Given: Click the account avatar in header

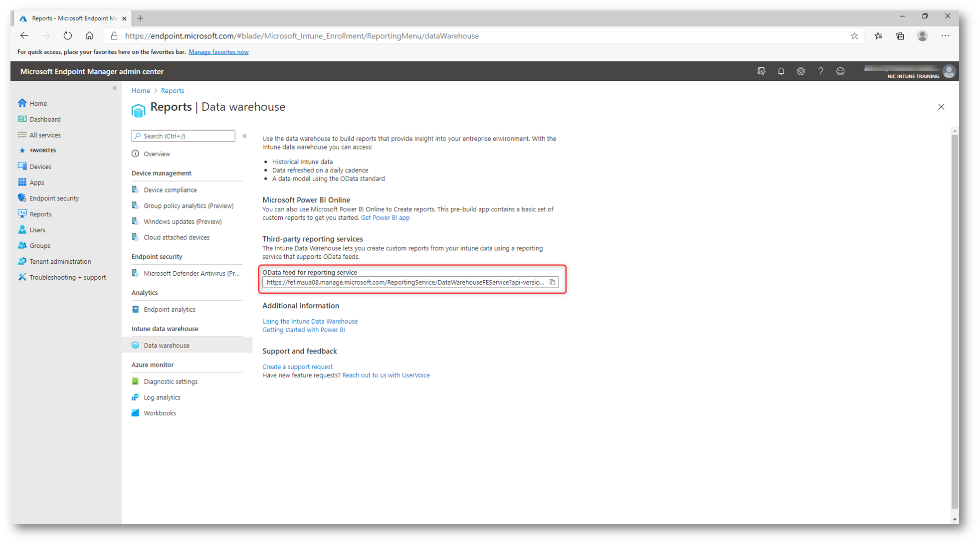Looking at the screenshot, I should (949, 71).
